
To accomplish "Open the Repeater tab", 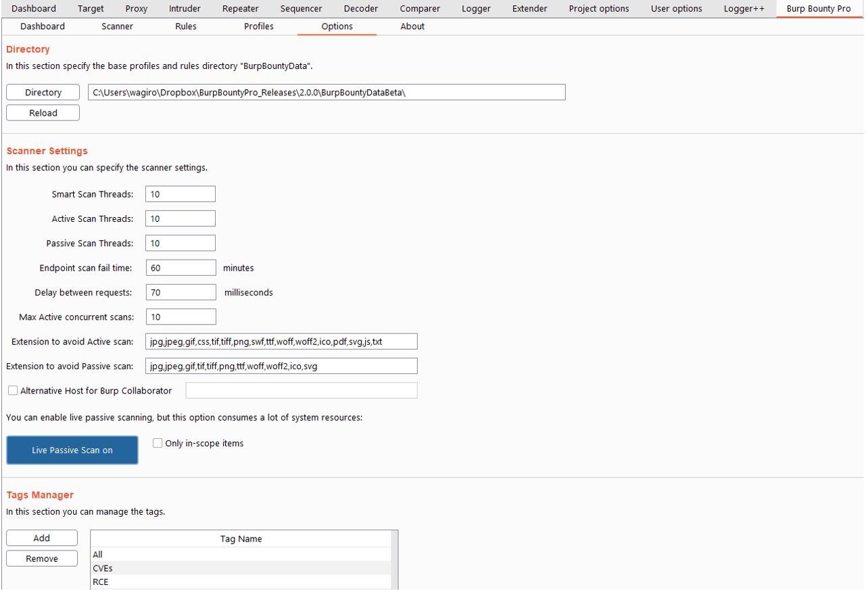I will point(240,8).
